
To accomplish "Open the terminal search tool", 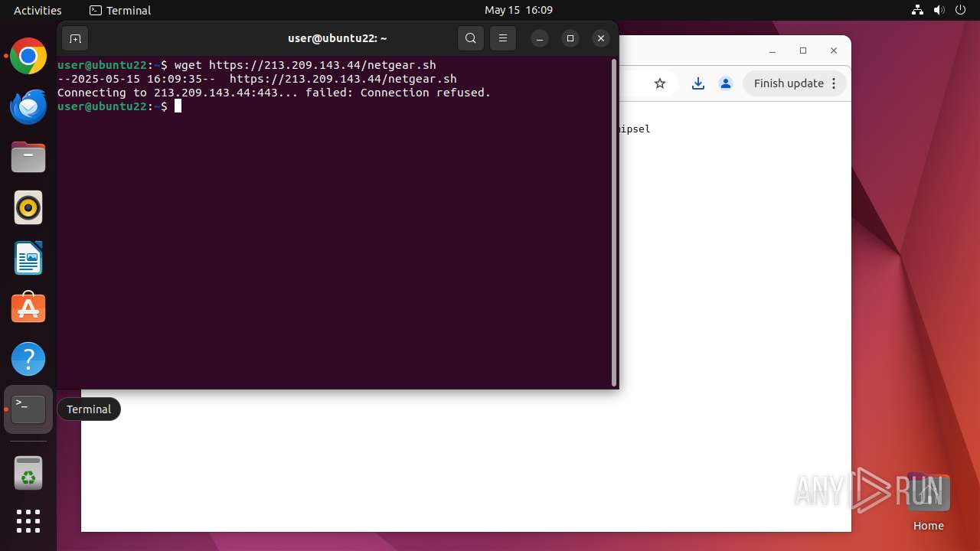I will (471, 38).
